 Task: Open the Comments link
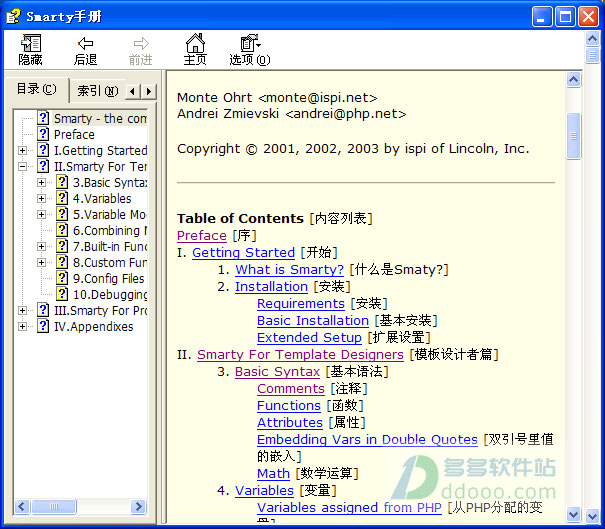tap(291, 388)
